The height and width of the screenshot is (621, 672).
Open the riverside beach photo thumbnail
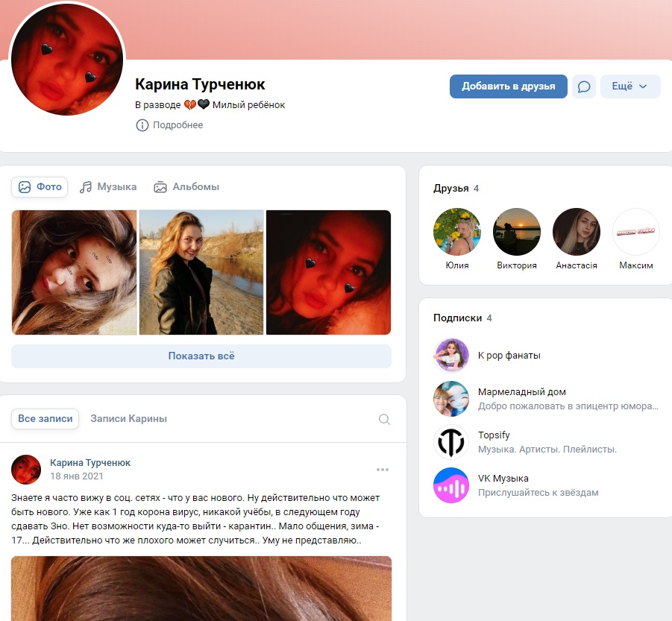tap(201, 272)
